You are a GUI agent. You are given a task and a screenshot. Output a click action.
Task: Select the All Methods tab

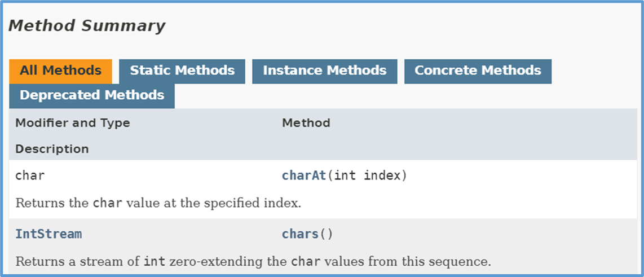pyautogui.click(x=60, y=72)
